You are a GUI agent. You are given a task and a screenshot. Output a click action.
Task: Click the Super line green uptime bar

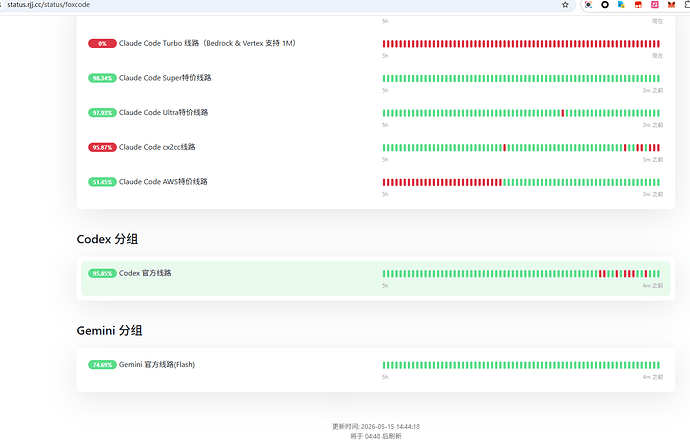point(521,78)
